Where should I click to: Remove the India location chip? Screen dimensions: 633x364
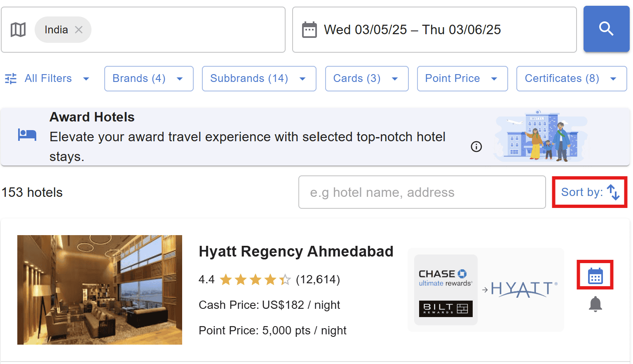point(79,29)
